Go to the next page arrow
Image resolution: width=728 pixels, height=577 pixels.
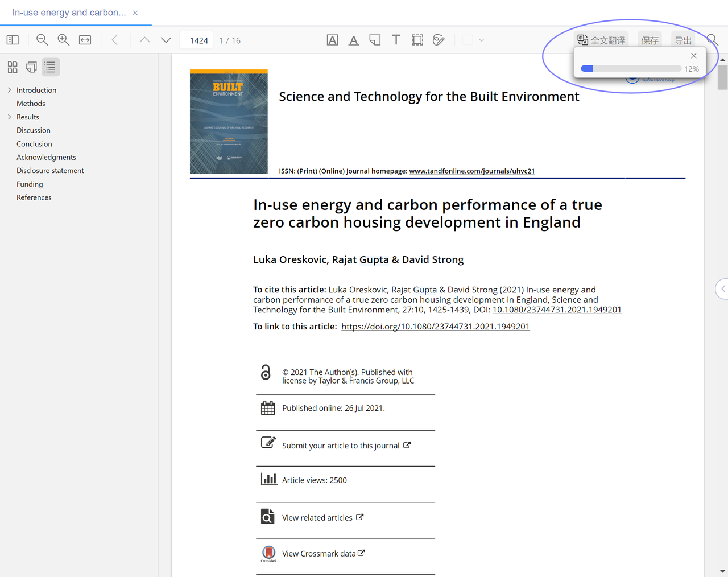coord(166,40)
